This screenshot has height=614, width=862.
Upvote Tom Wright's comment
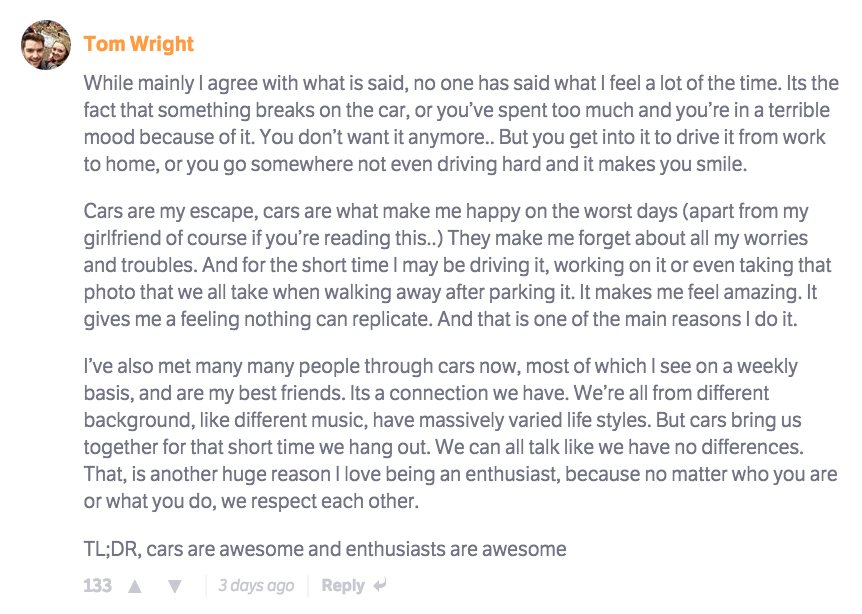tap(135, 586)
